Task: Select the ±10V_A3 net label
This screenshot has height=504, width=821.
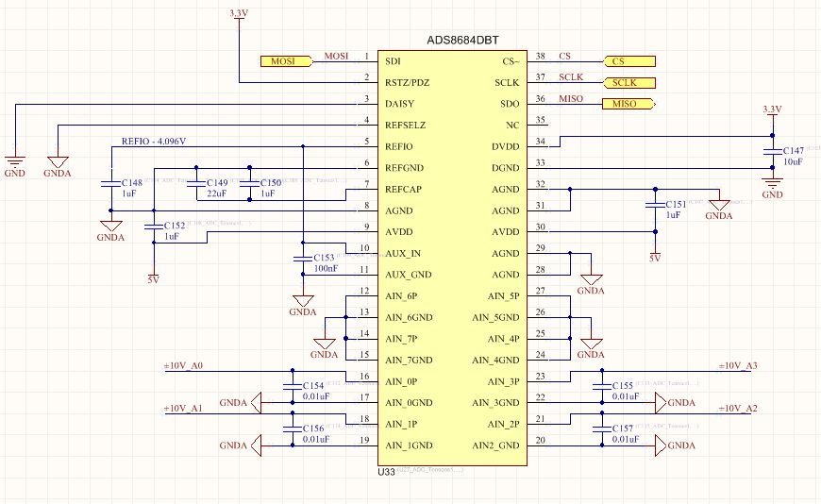Action: coord(737,366)
